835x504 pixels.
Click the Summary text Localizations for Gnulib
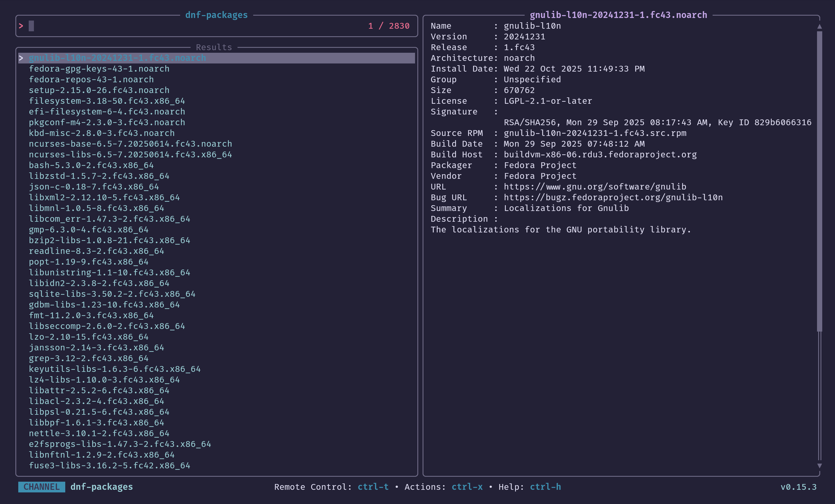click(x=566, y=208)
